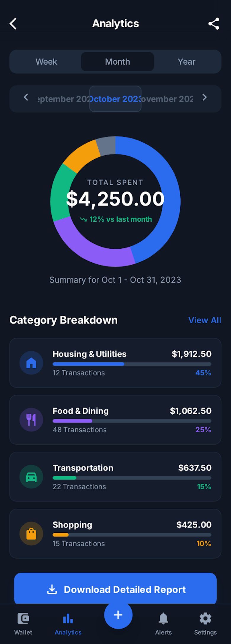Tap the Shopping bag icon
Image resolution: width=231 pixels, height=644 pixels.
pos(31,534)
